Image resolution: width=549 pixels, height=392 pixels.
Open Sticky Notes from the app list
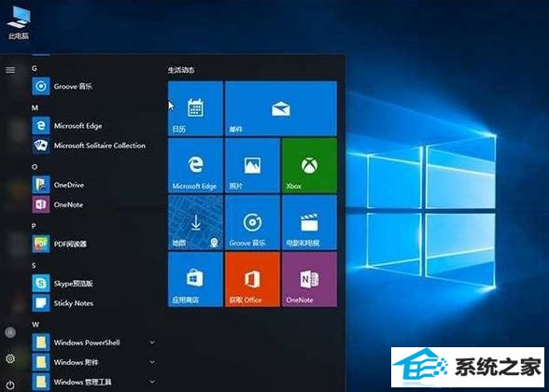pos(93,303)
